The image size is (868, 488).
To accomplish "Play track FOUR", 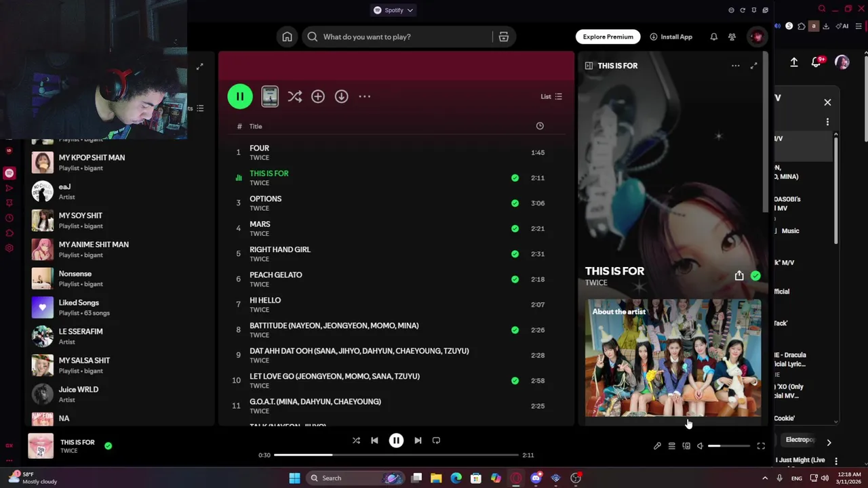I will click(x=396, y=152).
